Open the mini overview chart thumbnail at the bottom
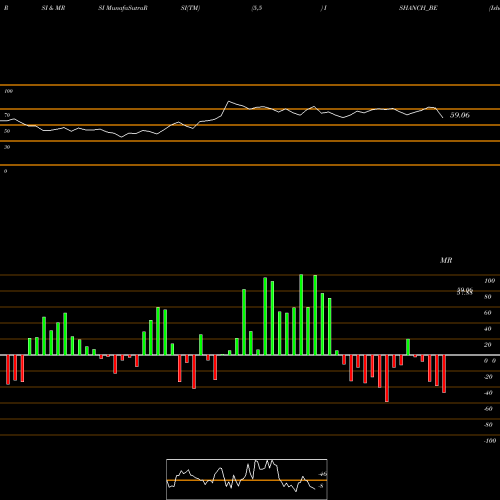Screen dimensions: 500x500 pos(247,479)
